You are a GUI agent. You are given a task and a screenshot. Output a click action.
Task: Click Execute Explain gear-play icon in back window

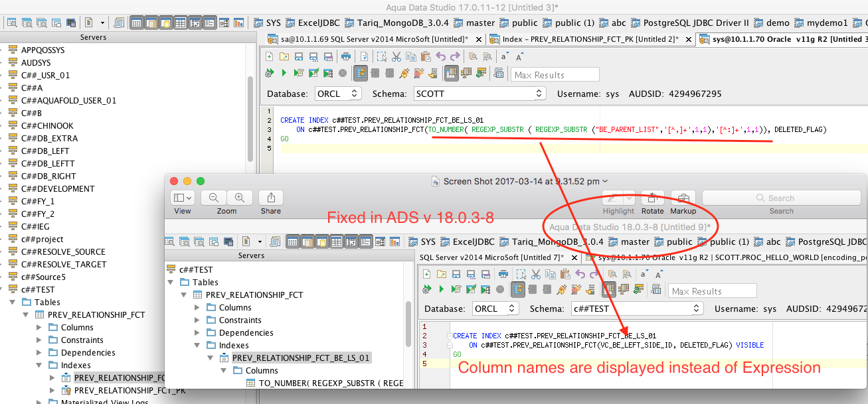pyautogui.click(x=270, y=74)
